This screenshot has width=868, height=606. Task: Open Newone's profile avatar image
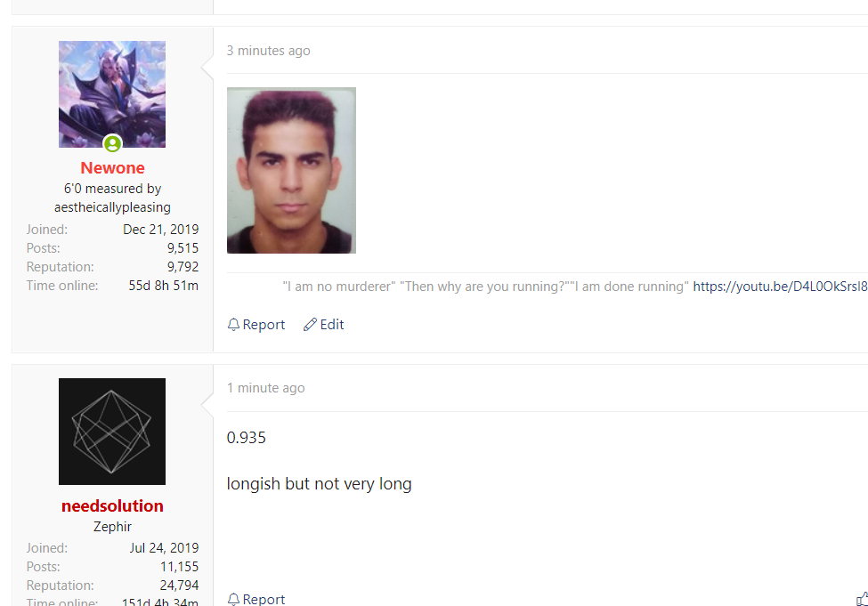112,94
